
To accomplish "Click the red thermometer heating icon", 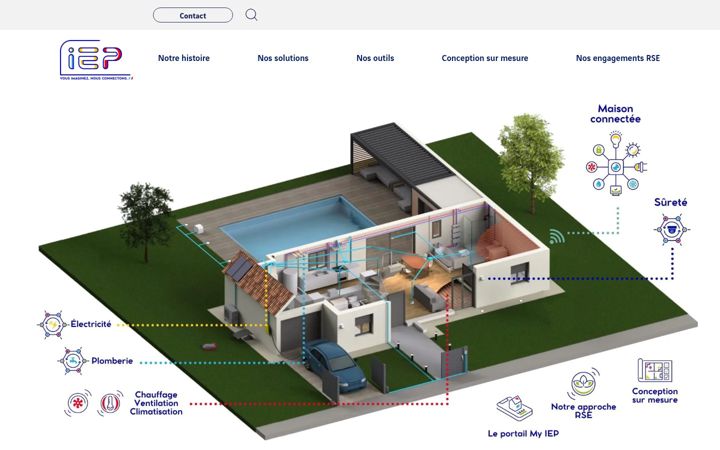I will point(110,404).
